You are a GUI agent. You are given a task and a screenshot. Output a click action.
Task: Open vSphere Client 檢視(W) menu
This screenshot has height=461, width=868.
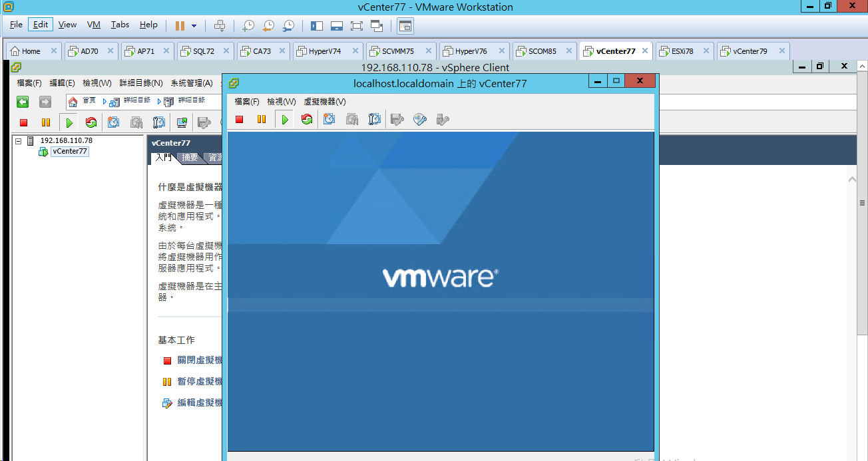click(x=97, y=83)
